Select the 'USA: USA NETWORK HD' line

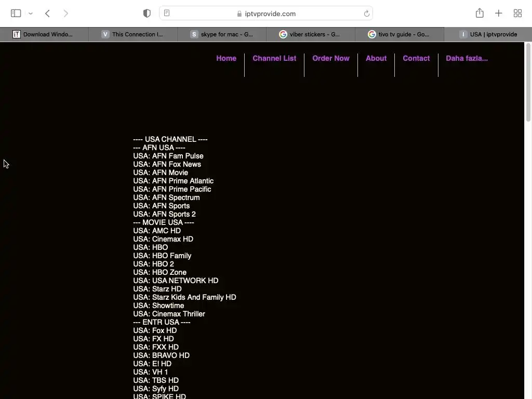click(x=176, y=281)
